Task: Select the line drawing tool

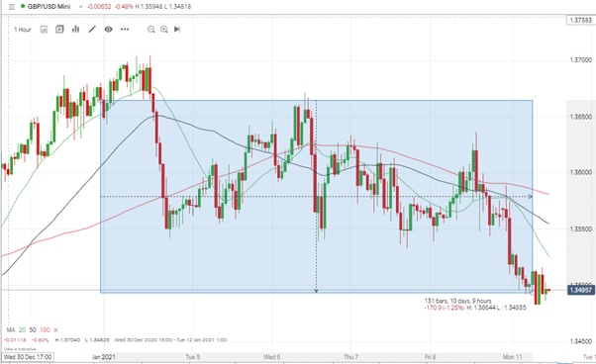Action: click(x=92, y=29)
